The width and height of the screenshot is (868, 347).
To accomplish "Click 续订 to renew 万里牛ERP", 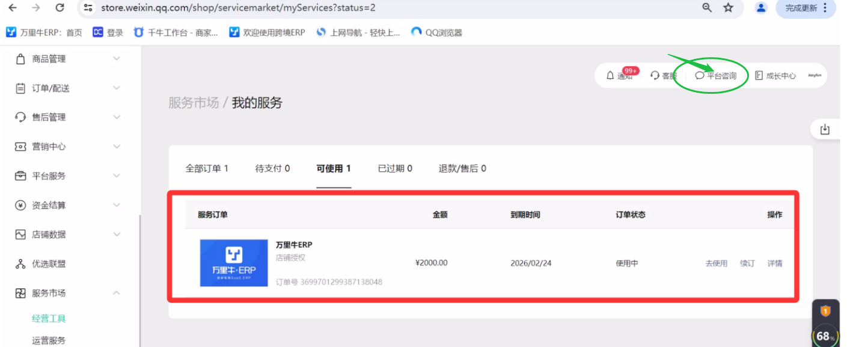I will pos(747,263).
